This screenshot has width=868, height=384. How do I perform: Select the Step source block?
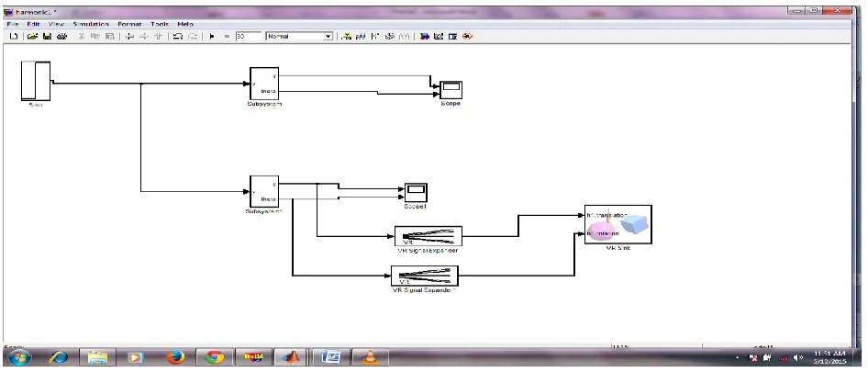point(36,81)
